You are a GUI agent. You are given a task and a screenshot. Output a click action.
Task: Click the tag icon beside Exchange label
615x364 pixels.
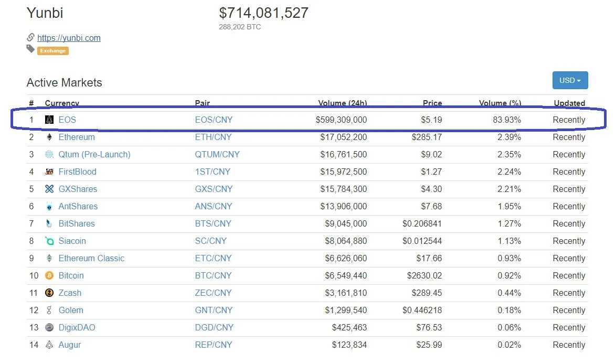[x=30, y=49]
